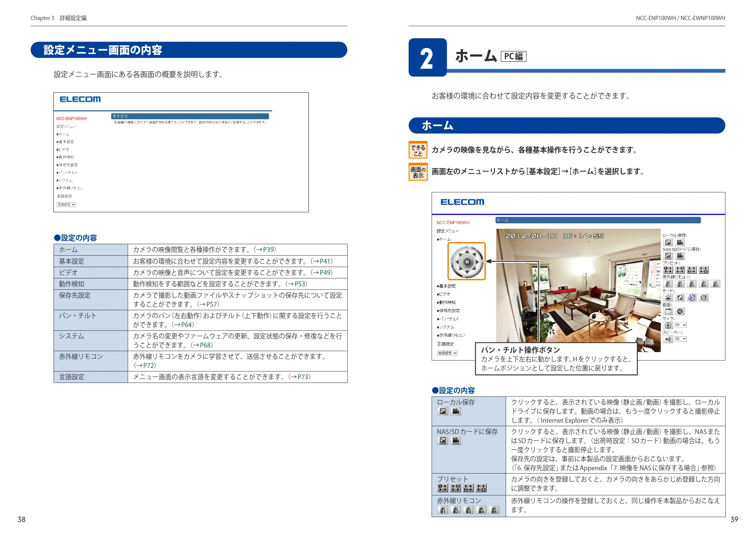Select preset 4 icon in camera panel
This screenshot has width=756, height=536.
point(703,270)
